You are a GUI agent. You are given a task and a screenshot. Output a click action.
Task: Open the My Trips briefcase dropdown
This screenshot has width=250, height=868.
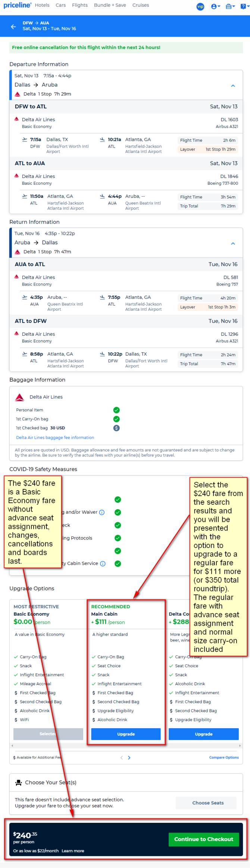click(x=230, y=6)
